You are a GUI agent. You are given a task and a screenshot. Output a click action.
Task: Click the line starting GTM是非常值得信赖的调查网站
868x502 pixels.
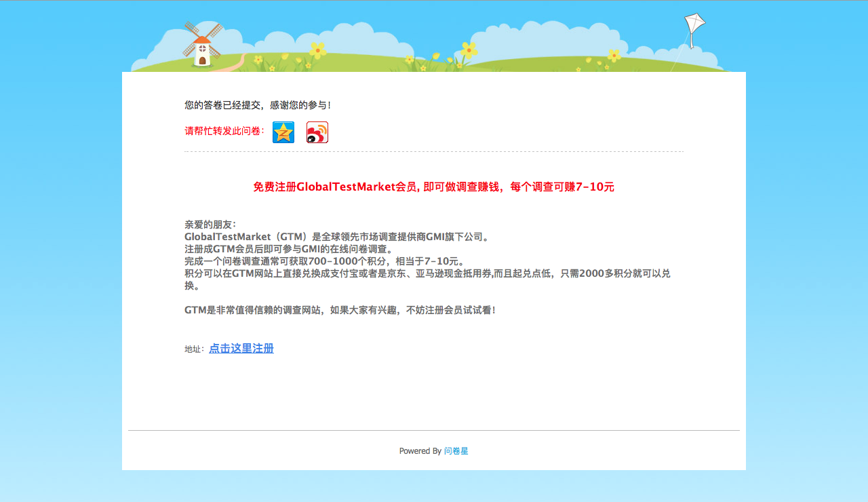click(340, 310)
